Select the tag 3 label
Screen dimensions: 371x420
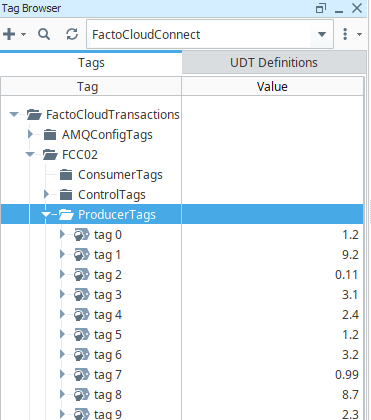(x=108, y=295)
